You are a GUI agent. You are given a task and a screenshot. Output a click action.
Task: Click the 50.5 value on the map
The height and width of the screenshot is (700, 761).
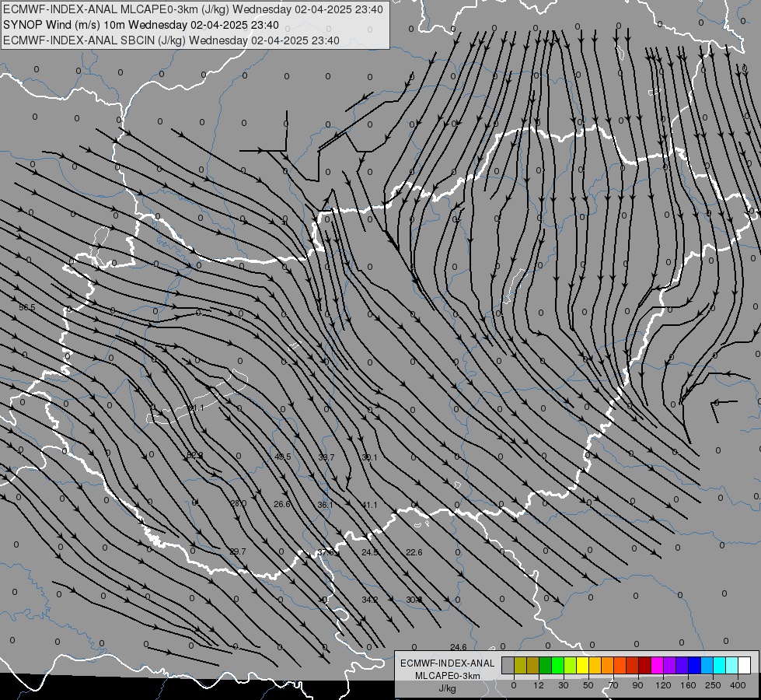click(x=27, y=307)
